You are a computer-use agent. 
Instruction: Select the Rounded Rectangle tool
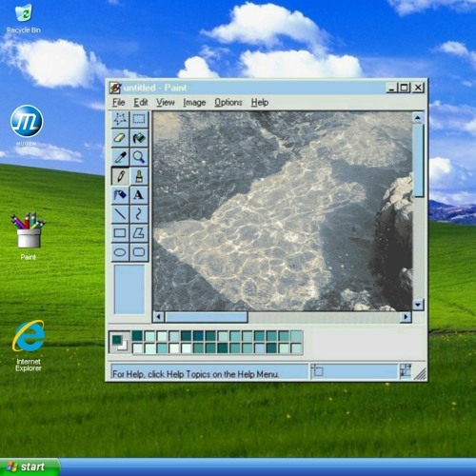(x=139, y=252)
